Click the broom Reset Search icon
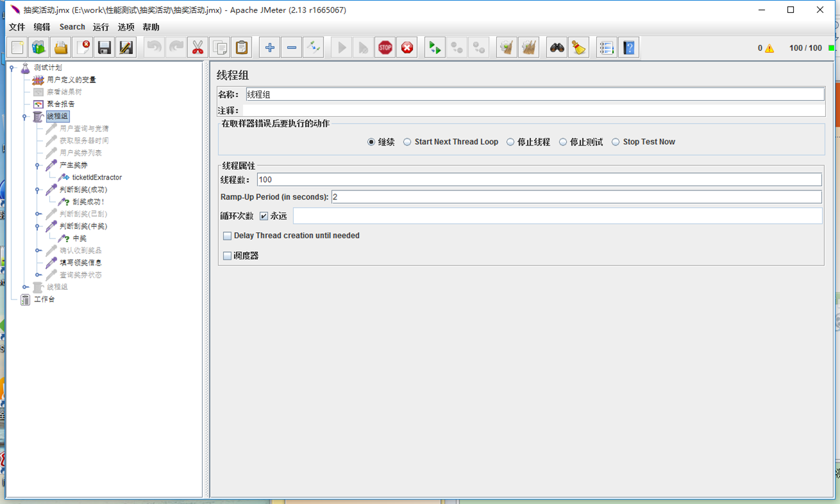Screen dimensions: 840x504 pos(578,47)
